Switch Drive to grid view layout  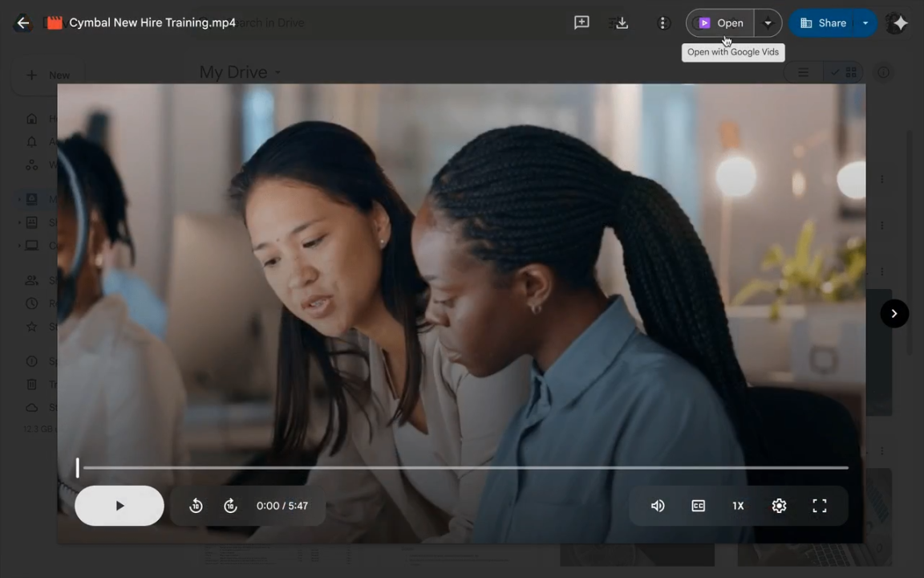click(x=851, y=72)
